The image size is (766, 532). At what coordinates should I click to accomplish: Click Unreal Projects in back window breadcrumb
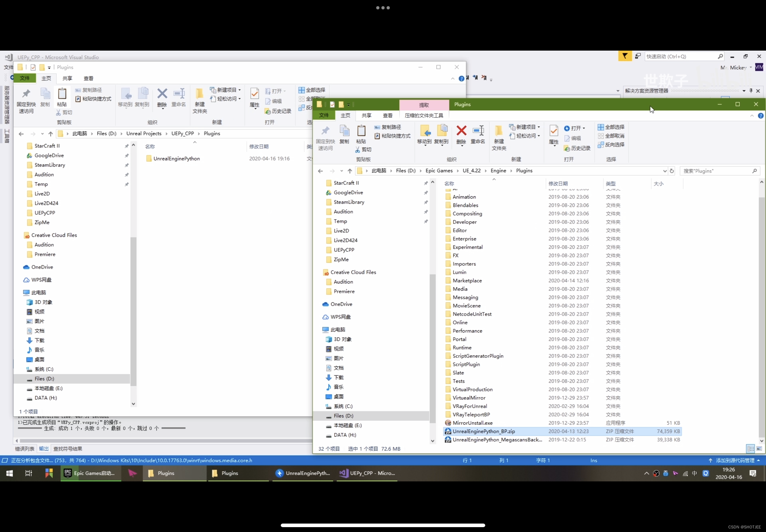click(144, 134)
